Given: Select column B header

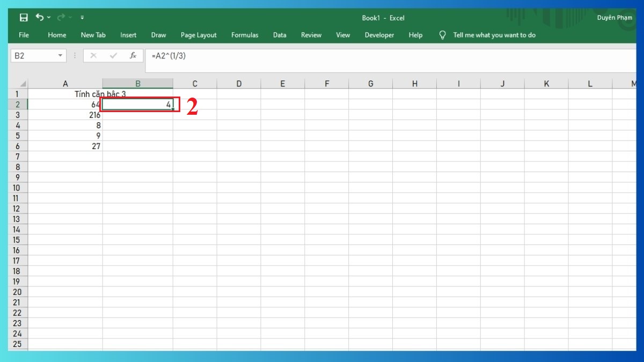Looking at the screenshot, I should pyautogui.click(x=137, y=83).
